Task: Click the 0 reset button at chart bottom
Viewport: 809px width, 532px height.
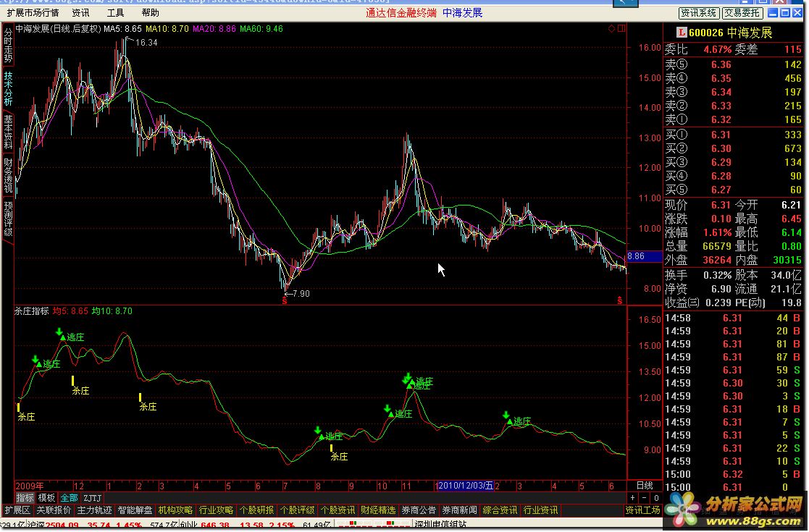Action: pos(655,498)
